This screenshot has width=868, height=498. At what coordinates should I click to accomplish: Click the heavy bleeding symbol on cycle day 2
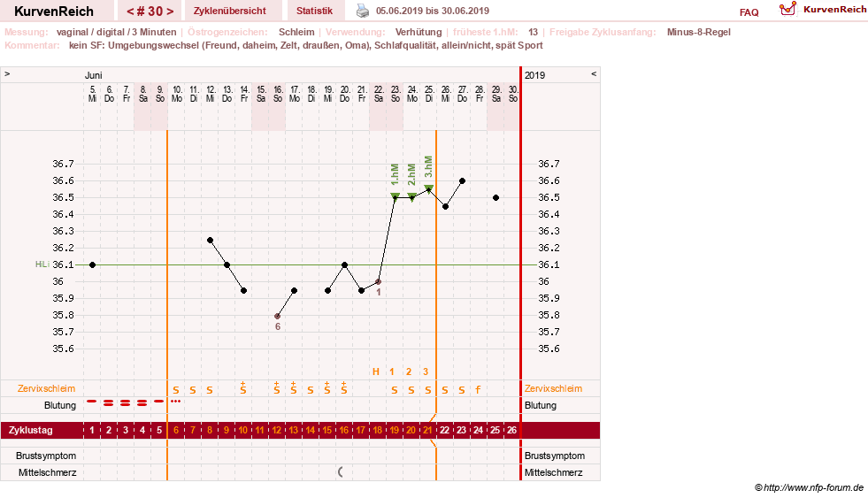[109, 403]
